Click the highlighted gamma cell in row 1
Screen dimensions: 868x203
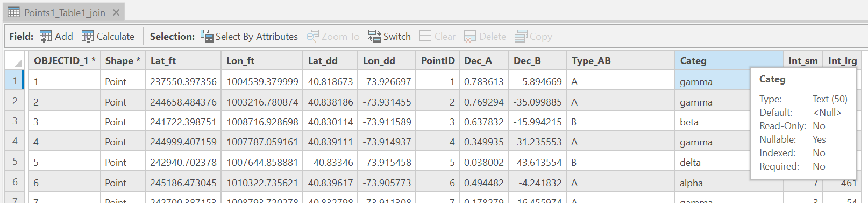tap(712, 81)
